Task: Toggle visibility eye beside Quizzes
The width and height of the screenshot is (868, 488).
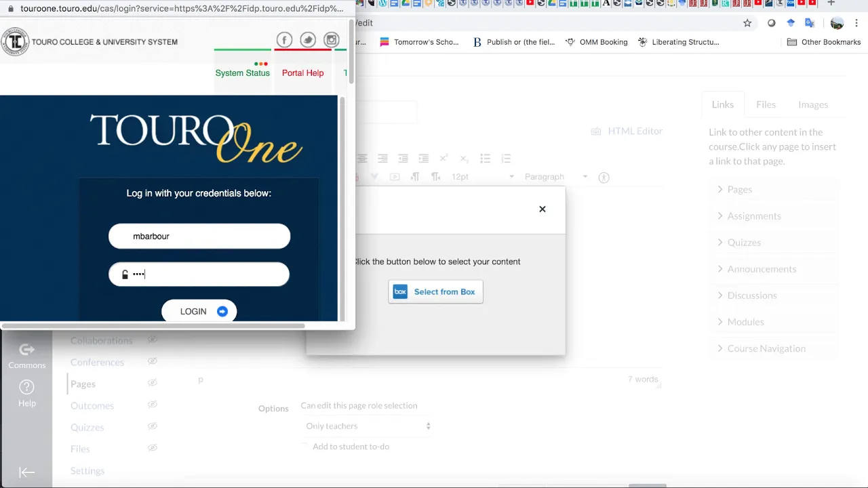Action: 153,426
